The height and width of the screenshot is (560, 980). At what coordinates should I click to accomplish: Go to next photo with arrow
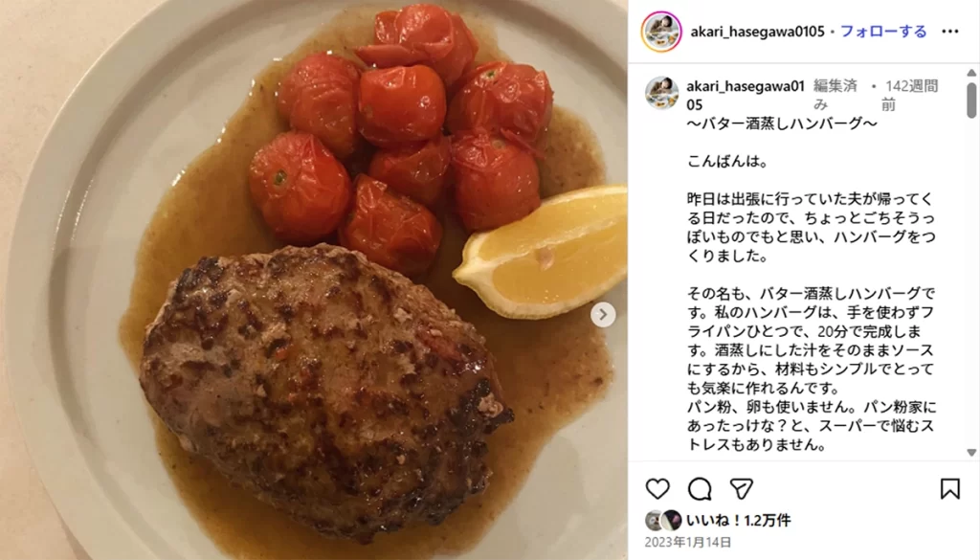(x=603, y=314)
